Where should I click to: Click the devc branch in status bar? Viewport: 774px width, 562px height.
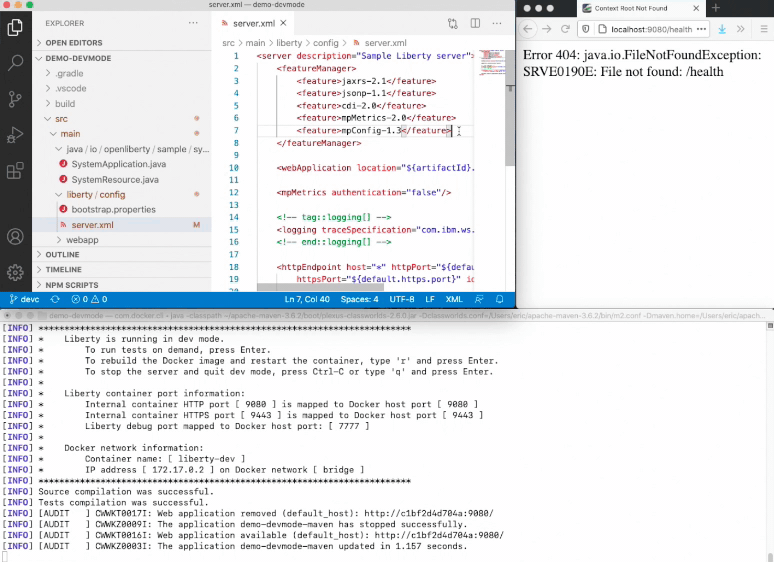tap(25, 299)
